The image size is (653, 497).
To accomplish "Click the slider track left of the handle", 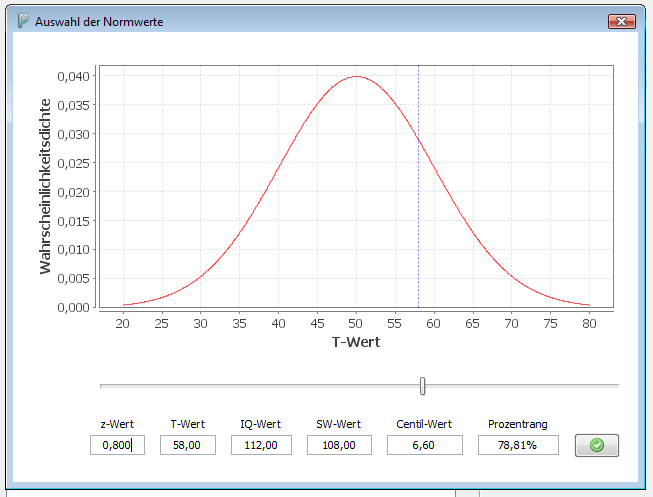I will (x=260, y=385).
